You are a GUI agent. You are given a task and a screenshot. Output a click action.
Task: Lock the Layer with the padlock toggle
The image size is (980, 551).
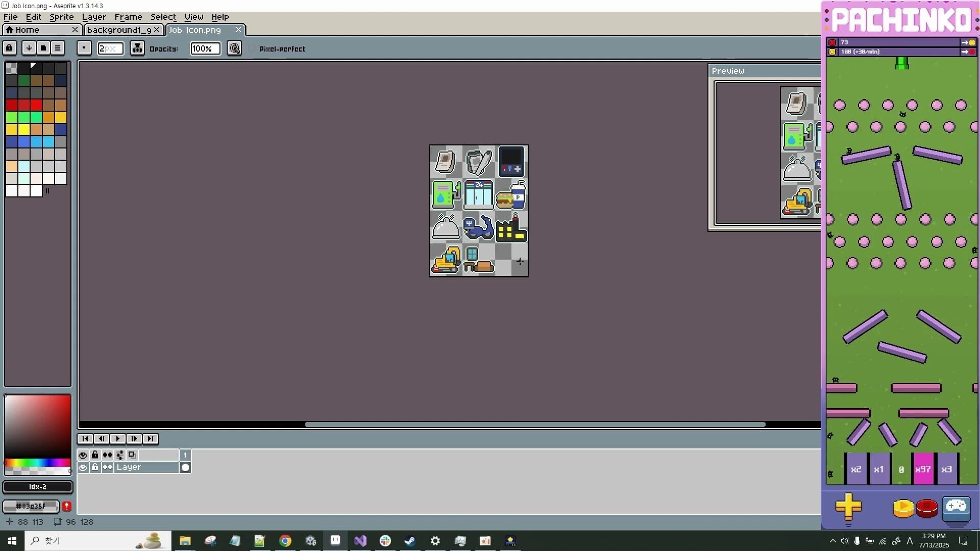(x=95, y=467)
